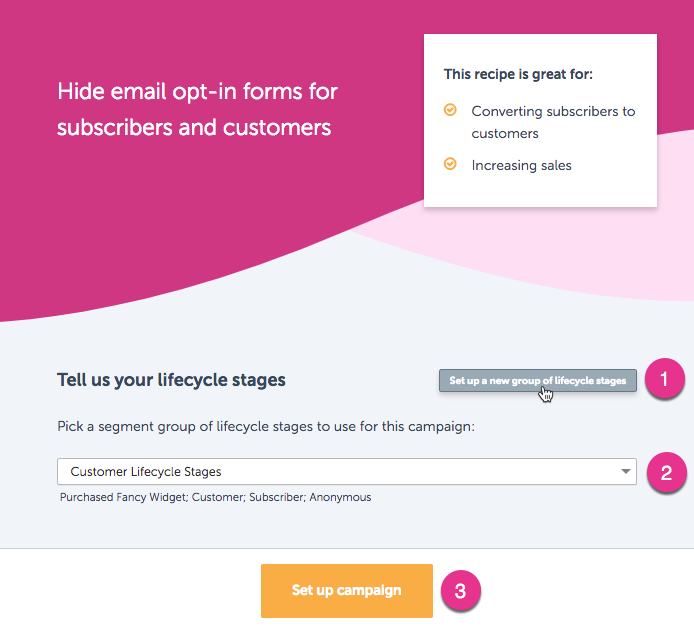Click the Hide email opt-in forms headline
Screen dimensions: 694x629
tap(197, 109)
